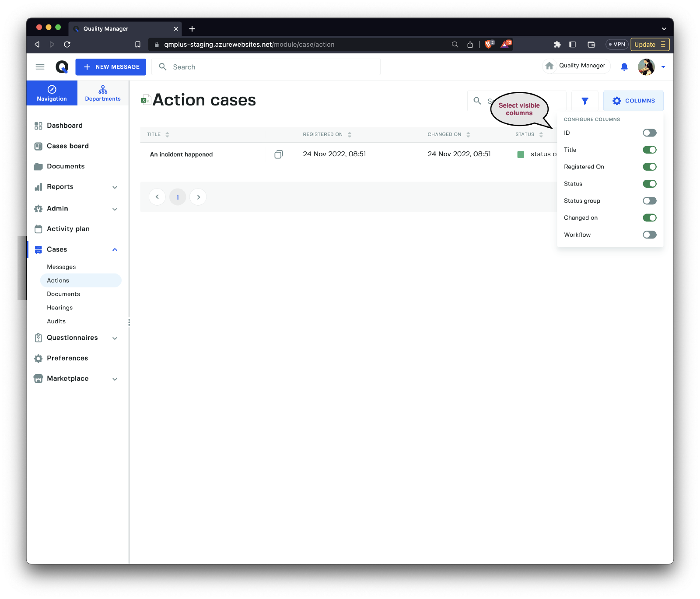Open the hamburger menu icon
This screenshot has width=700, height=599.
click(x=40, y=67)
